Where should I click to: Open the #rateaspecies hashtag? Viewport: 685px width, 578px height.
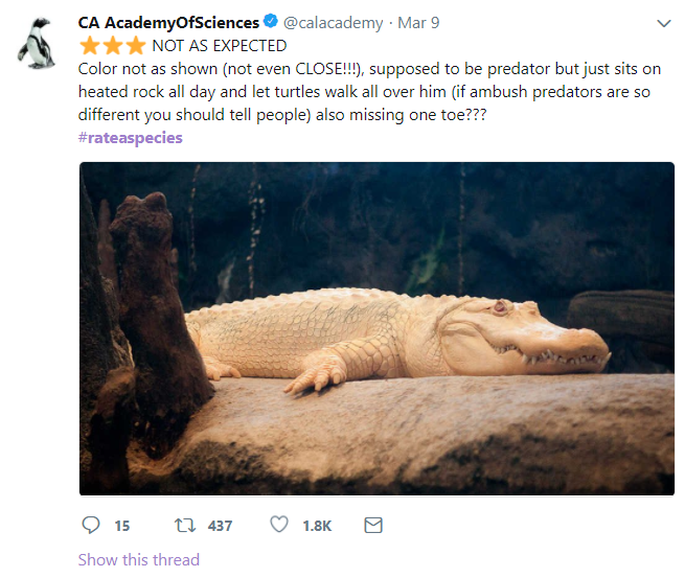(130, 138)
